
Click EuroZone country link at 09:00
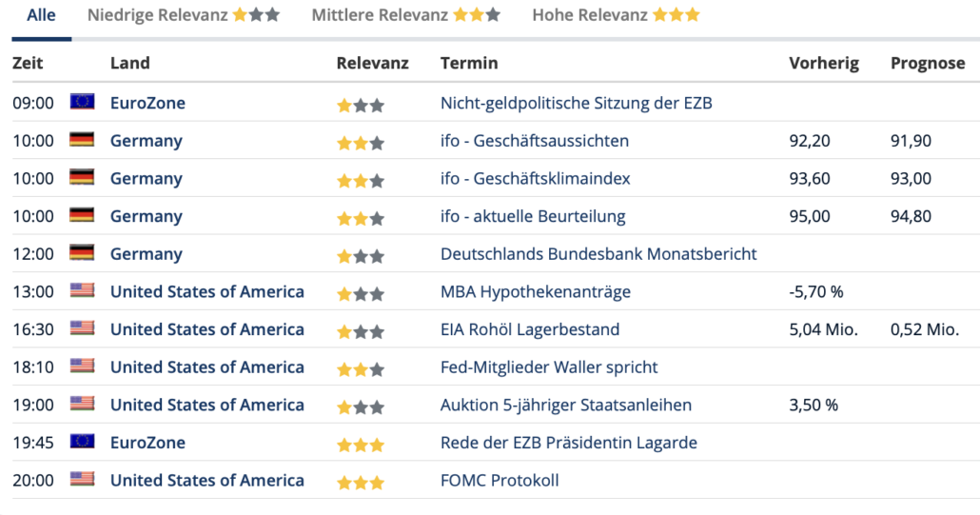[x=147, y=103]
